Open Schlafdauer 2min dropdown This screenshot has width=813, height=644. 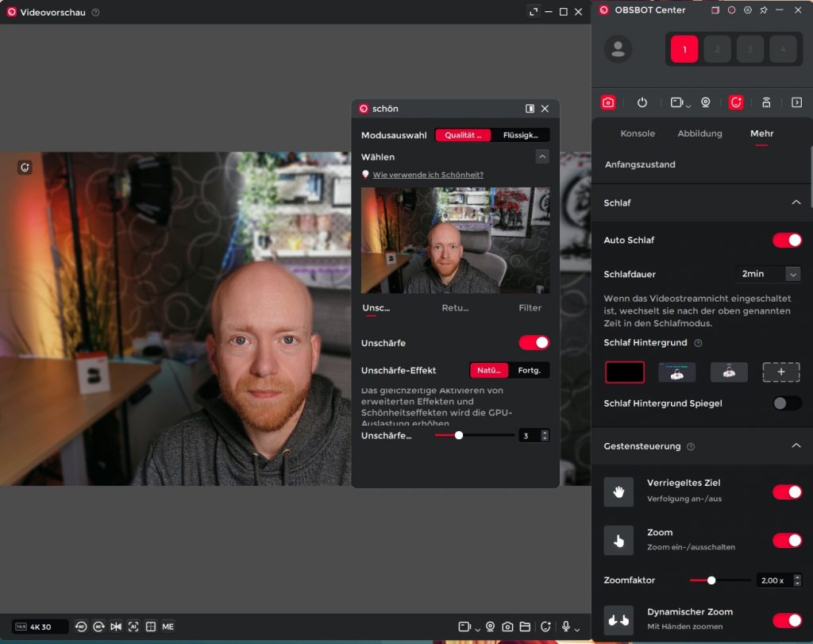(x=768, y=274)
